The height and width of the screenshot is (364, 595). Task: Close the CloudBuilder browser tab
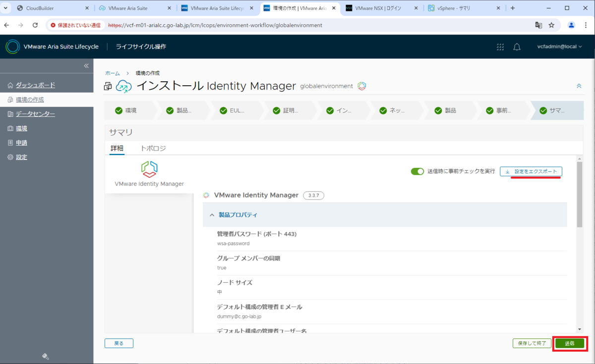(x=87, y=8)
